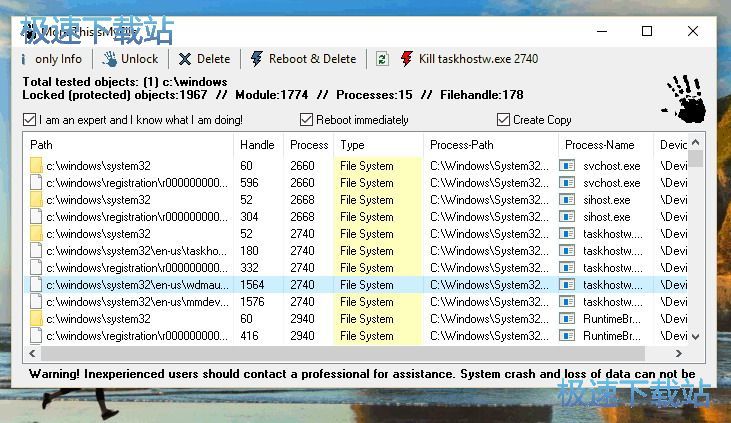The width and height of the screenshot is (731, 423).
Task: Click the file icon beside the handle 596 row
Action: 36,183
